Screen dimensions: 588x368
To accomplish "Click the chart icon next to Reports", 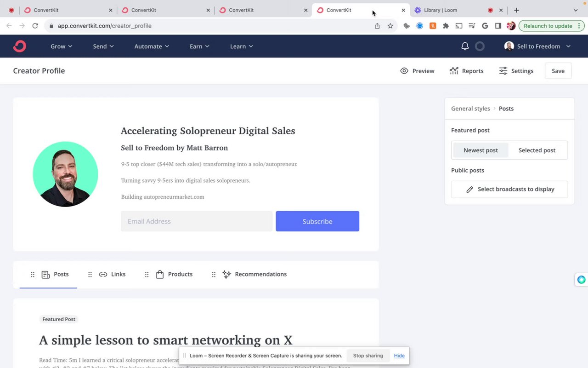I will coord(454,71).
